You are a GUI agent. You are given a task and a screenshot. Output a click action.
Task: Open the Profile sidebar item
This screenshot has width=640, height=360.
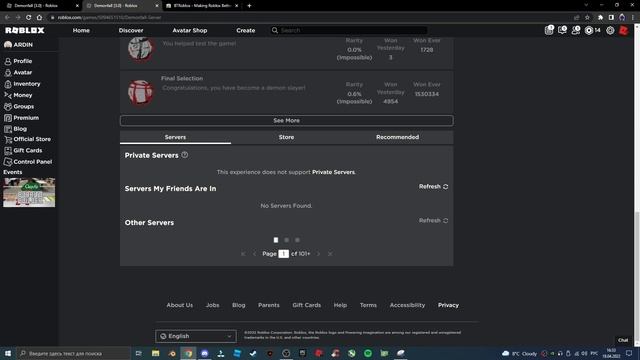click(x=18, y=61)
